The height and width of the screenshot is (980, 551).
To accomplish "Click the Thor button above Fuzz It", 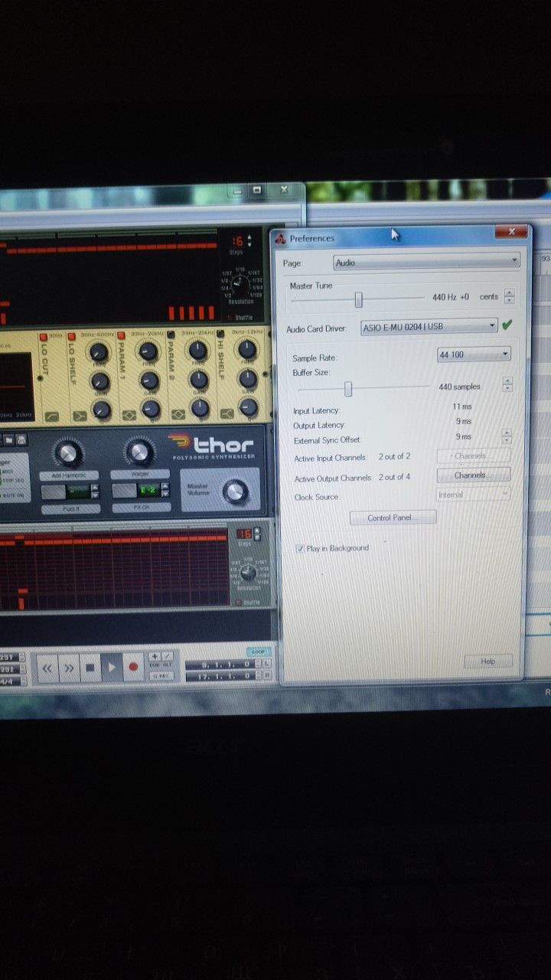I will [53, 492].
